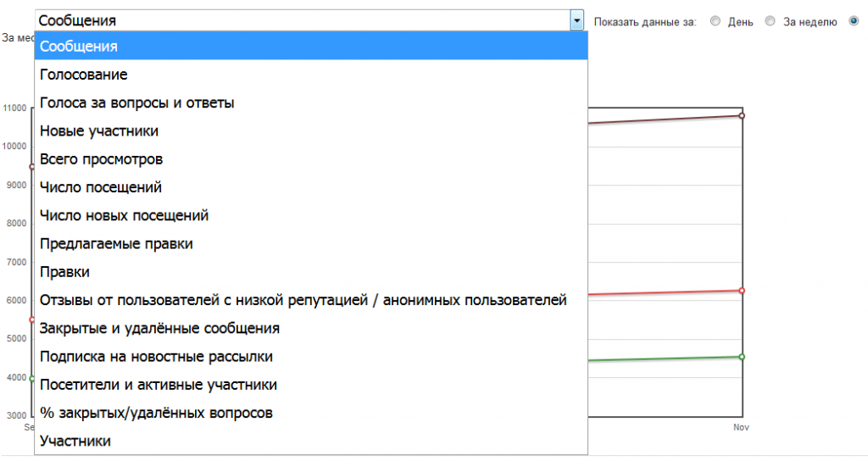Click the selected radio button at far right
This screenshot has height=461, width=868.
pos(854,21)
